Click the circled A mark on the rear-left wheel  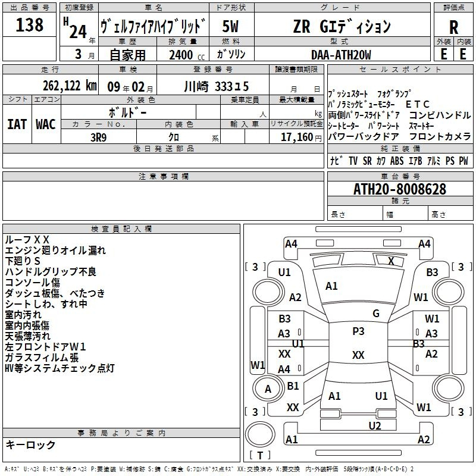(x=268, y=389)
